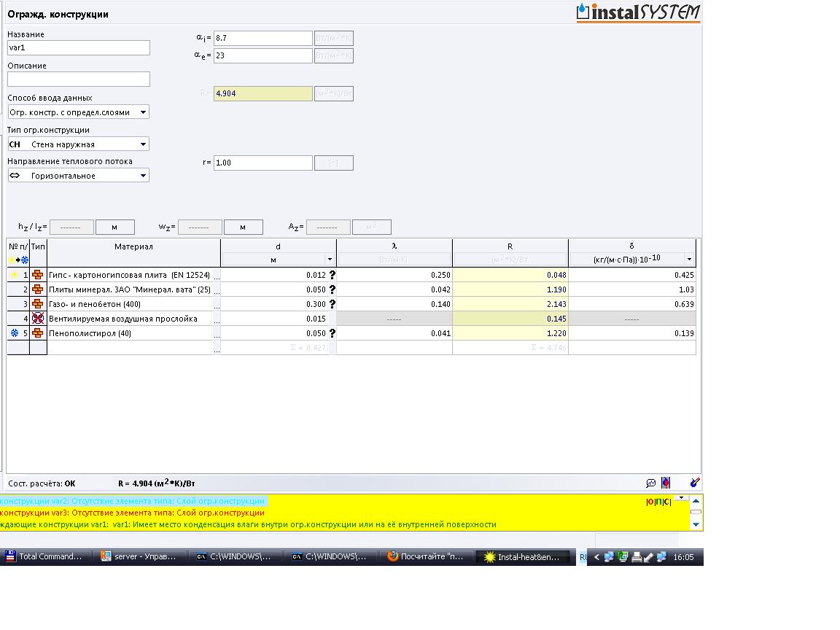
Task: Click the δ value 0.639 cell
Action: (x=632, y=304)
